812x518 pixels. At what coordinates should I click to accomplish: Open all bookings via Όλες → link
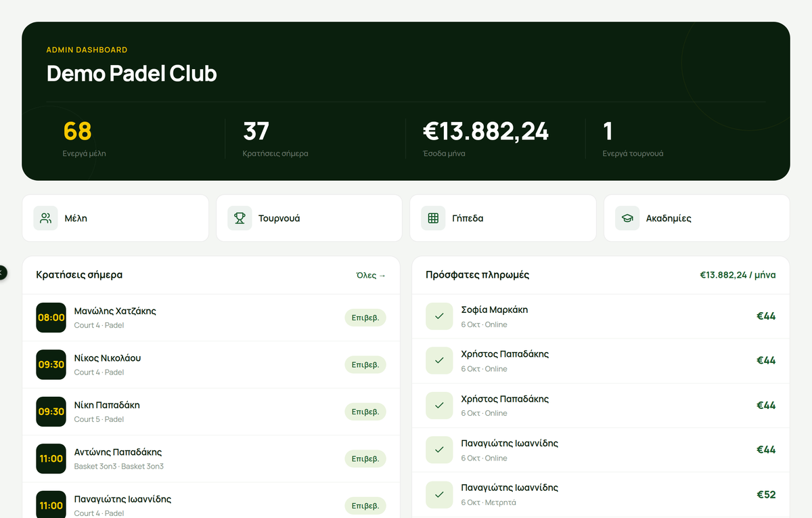click(x=371, y=275)
